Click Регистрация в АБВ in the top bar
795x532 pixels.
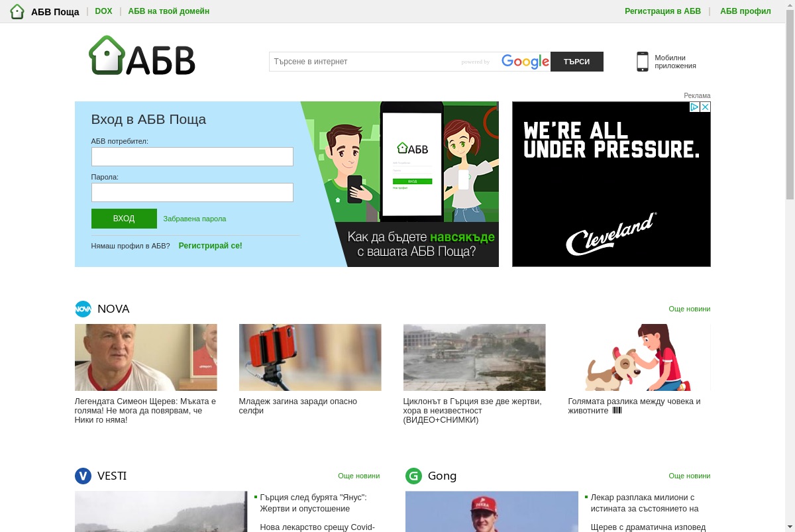pyautogui.click(x=662, y=11)
